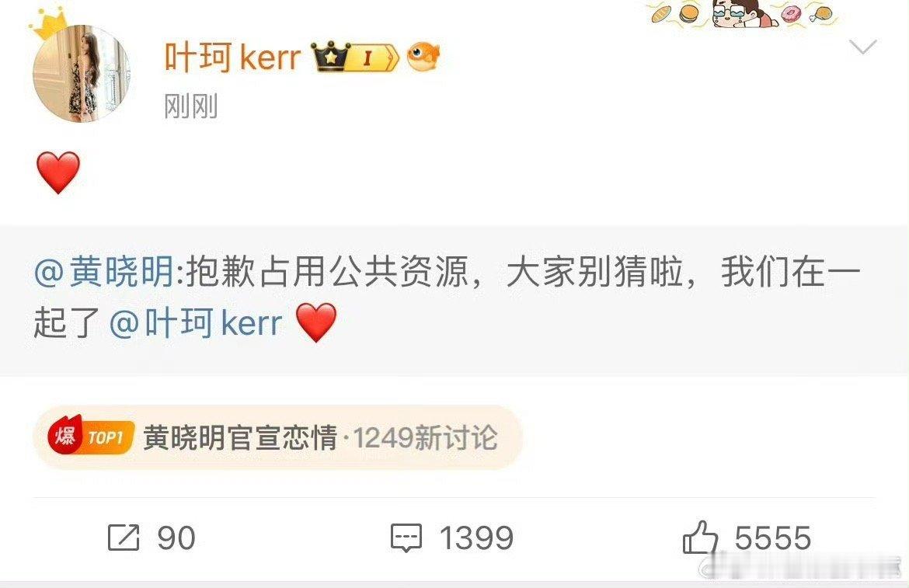Click the heart emoji in quoted post

click(316, 322)
